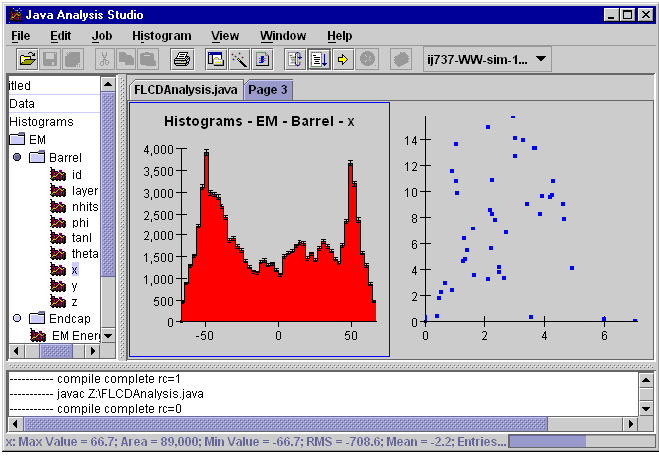
Task: Open the ij737-WW-sim dataset dropdown
Action: [x=487, y=60]
